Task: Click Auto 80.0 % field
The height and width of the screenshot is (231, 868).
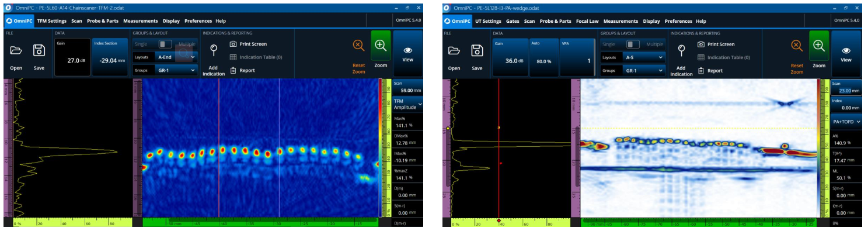Action: point(543,58)
